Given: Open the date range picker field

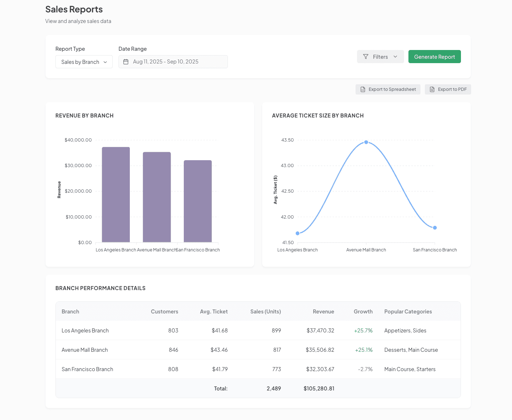Looking at the screenshot, I should pyautogui.click(x=173, y=62).
